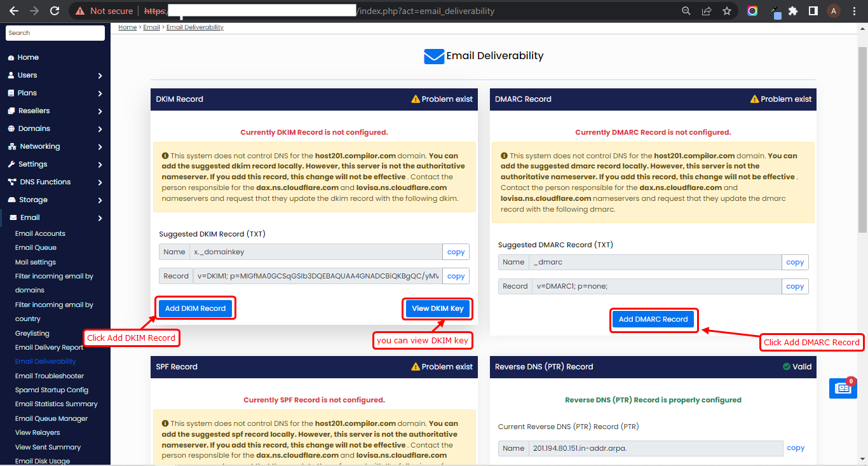The width and height of the screenshot is (868, 466).
Task: Select Email Troubleshooter menu item
Action: click(50, 376)
